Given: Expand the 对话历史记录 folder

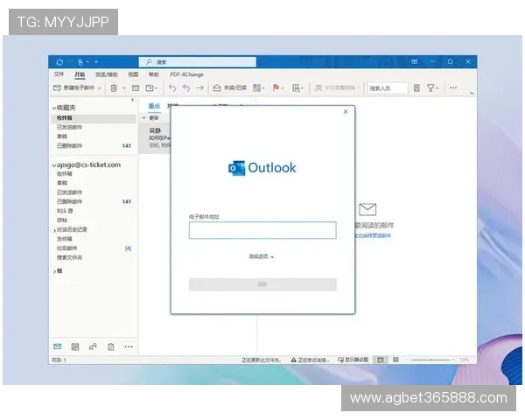Looking at the screenshot, I should pos(54,230).
